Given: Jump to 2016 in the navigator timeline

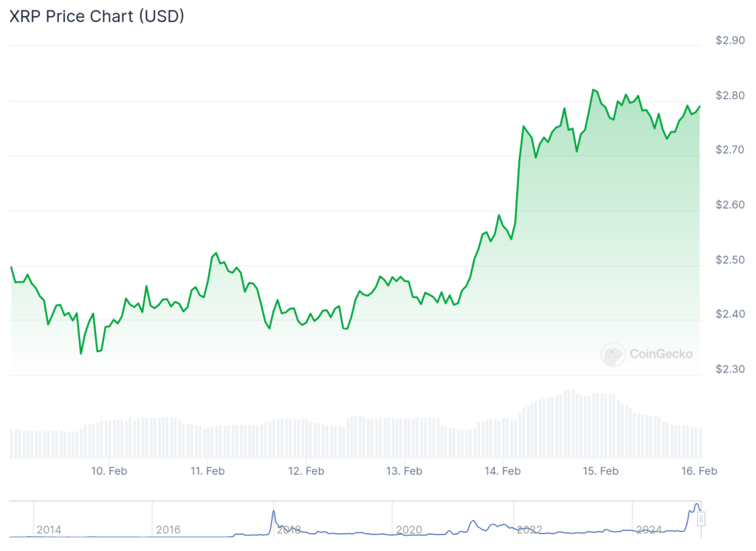Looking at the screenshot, I should pyautogui.click(x=169, y=530).
